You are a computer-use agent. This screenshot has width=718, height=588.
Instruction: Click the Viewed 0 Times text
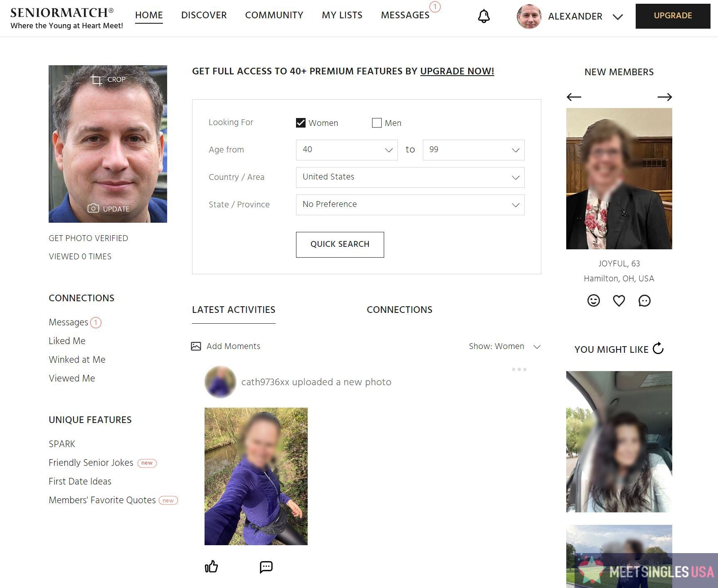pyautogui.click(x=80, y=256)
